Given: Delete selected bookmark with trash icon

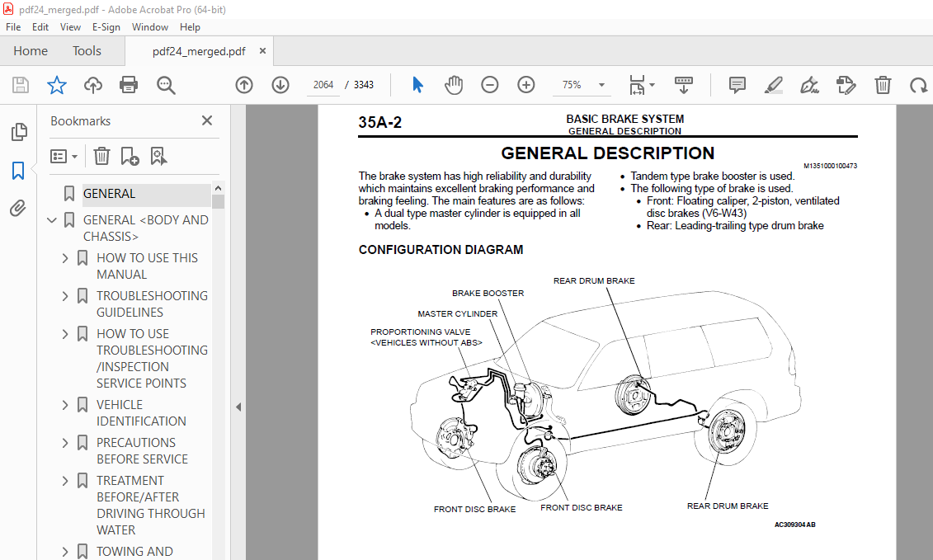Looking at the screenshot, I should pos(101,156).
